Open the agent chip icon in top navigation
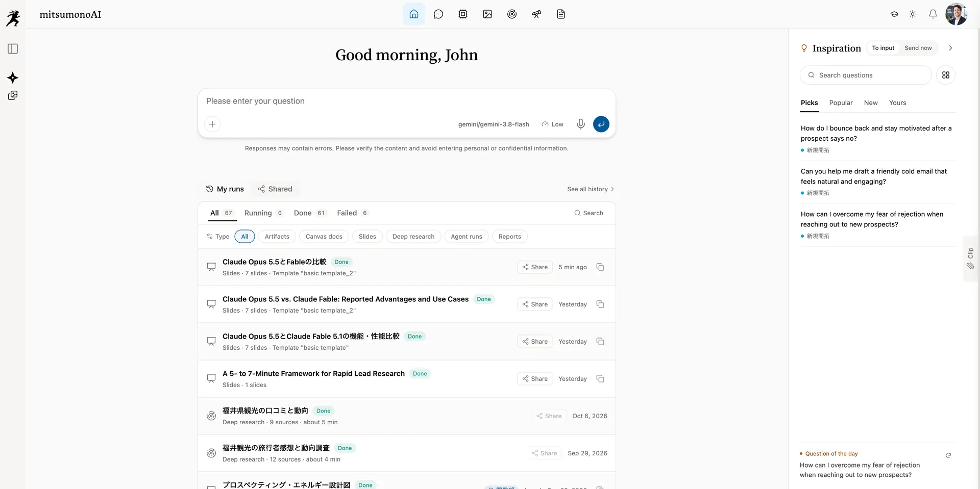 [463, 14]
